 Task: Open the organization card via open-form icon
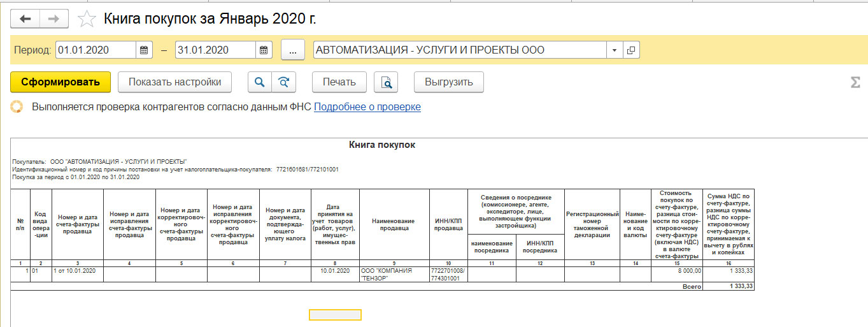[630, 50]
